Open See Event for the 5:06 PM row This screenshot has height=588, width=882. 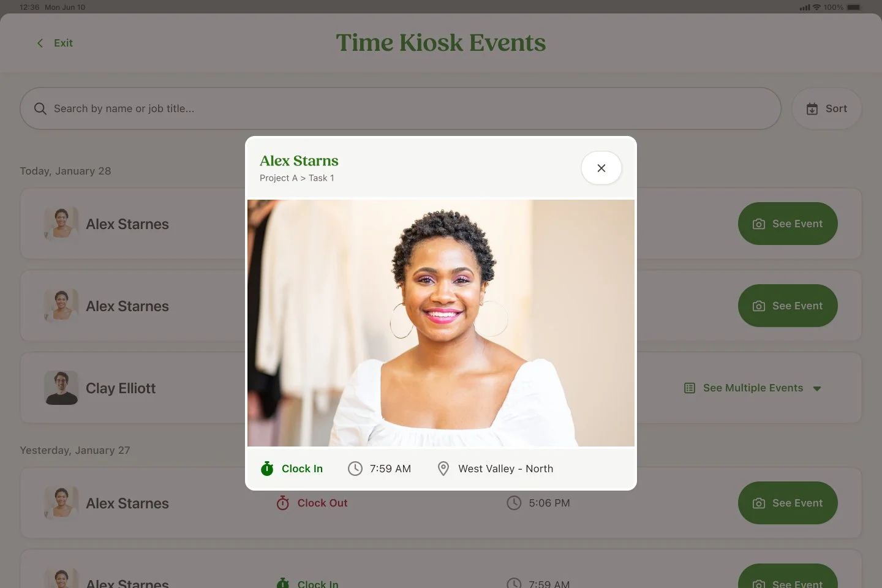tap(788, 503)
